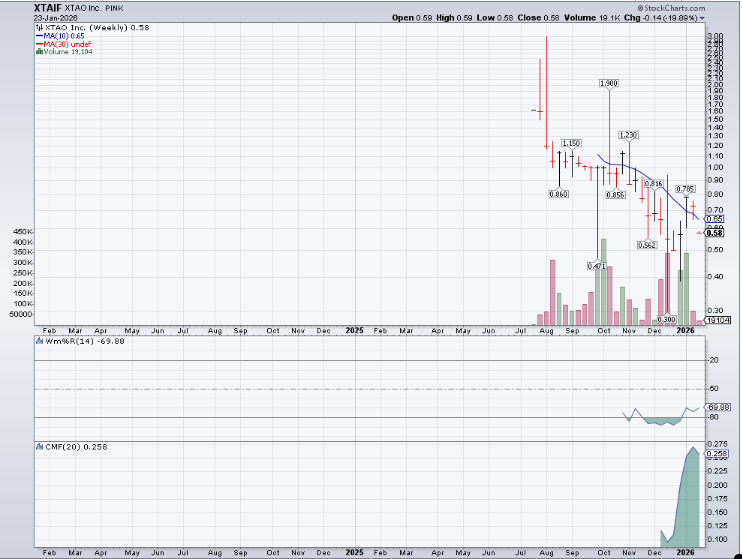Click the 0.58 last-price tag on the axis
The image size is (742, 559).
pos(715,233)
